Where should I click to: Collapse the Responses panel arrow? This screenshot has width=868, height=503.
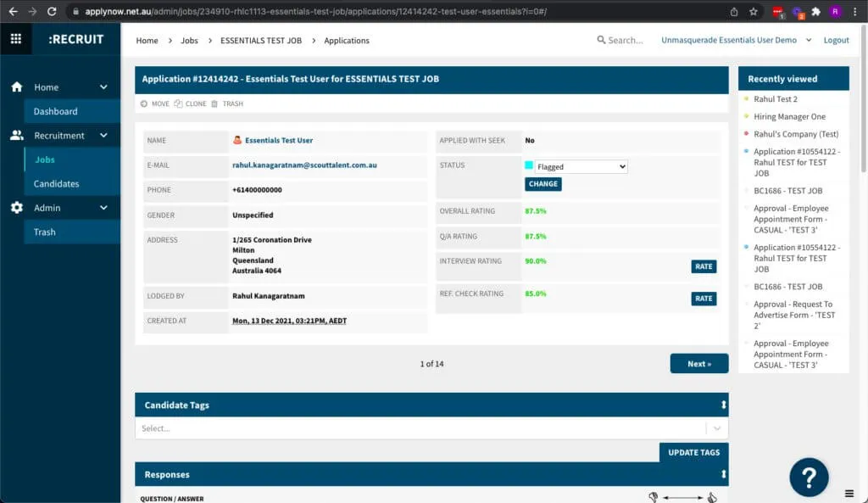click(724, 474)
